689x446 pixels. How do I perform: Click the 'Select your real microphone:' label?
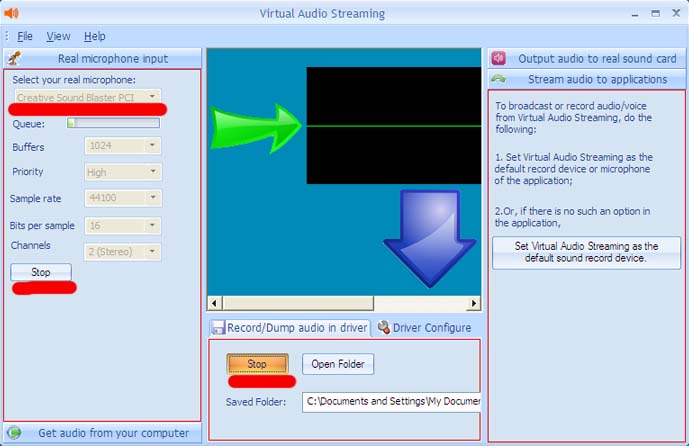tap(74, 80)
